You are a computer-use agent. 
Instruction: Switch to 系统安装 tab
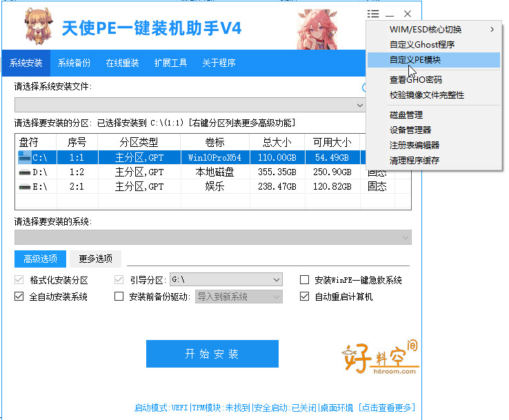point(26,63)
